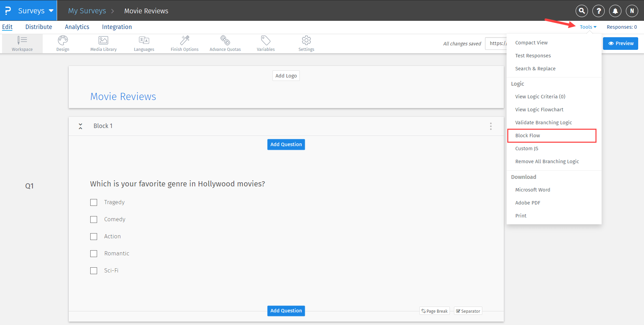Screen dimensions: 644x325
Task: Open Finish Options
Action: coord(185,43)
